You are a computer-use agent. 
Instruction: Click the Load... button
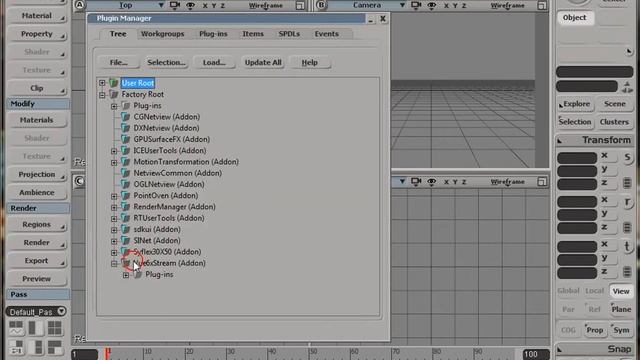point(214,62)
